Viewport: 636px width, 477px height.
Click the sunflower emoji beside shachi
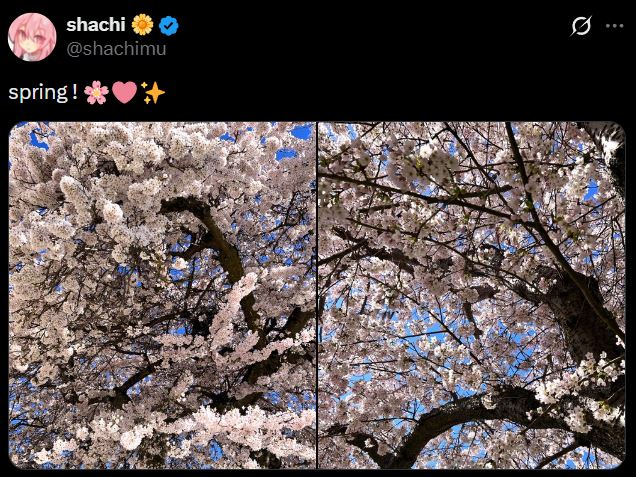(142, 25)
